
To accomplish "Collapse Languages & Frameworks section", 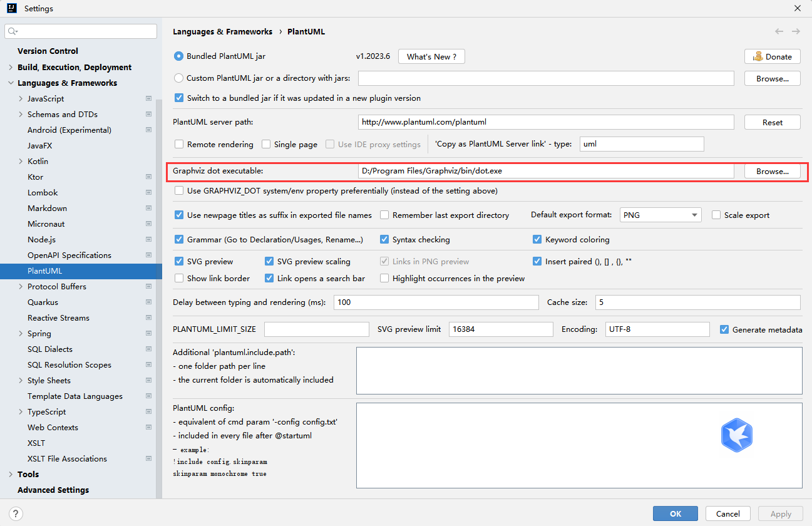I will 11,83.
